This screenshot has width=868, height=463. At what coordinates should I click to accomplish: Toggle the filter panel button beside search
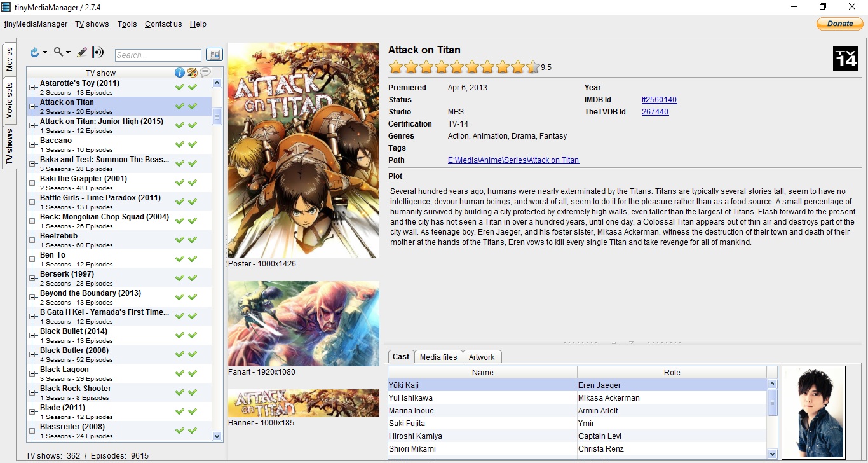point(214,55)
